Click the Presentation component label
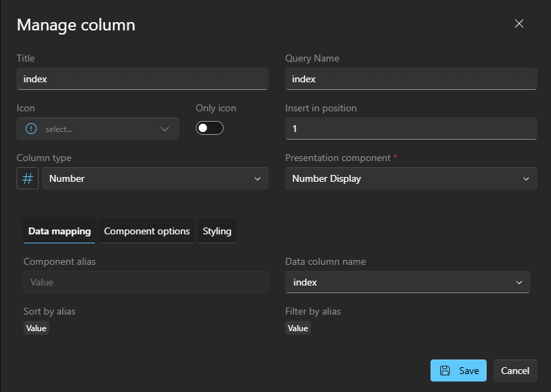Screen dimensions: 551x392 click(338, 158)
